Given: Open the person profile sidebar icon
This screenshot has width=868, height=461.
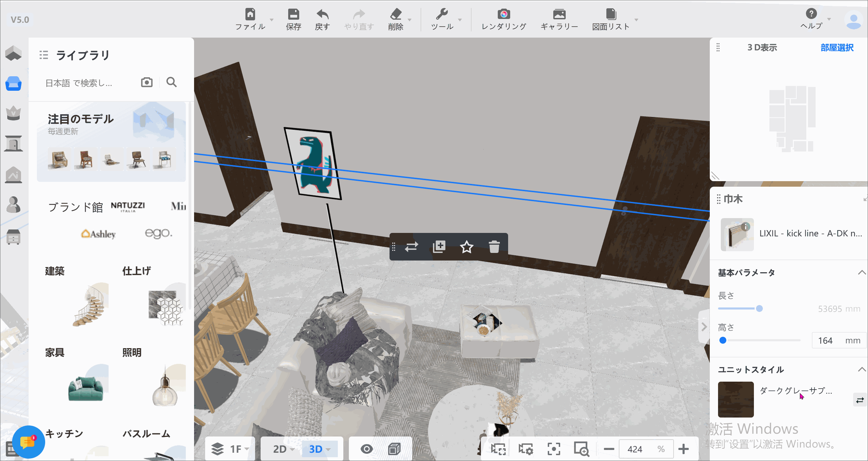Looking at the screenshot, I should pyautogui.click(x=13, y=205).
